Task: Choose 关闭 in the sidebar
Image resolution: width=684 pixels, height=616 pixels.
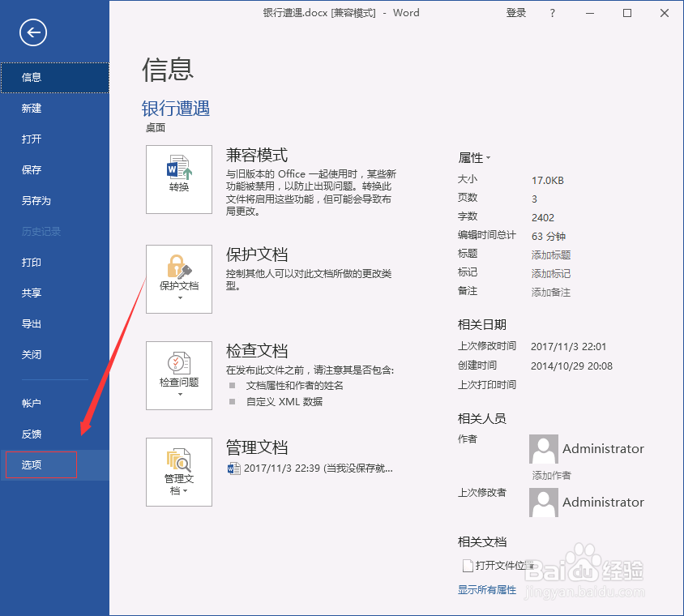Action: click(x=54, y=355)
